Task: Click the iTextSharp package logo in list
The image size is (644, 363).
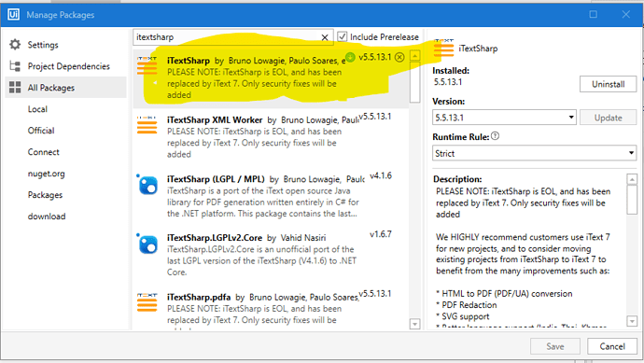Action: tap(147, 65)
